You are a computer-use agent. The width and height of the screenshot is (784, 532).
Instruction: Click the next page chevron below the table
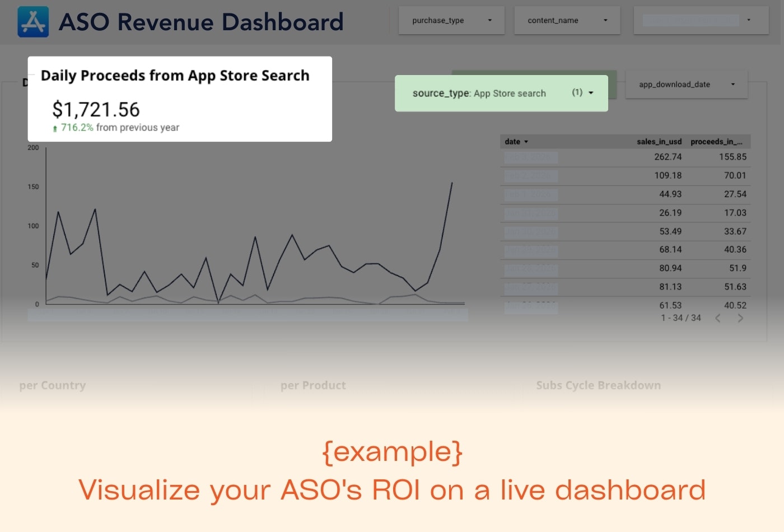(x=740, y=318)
